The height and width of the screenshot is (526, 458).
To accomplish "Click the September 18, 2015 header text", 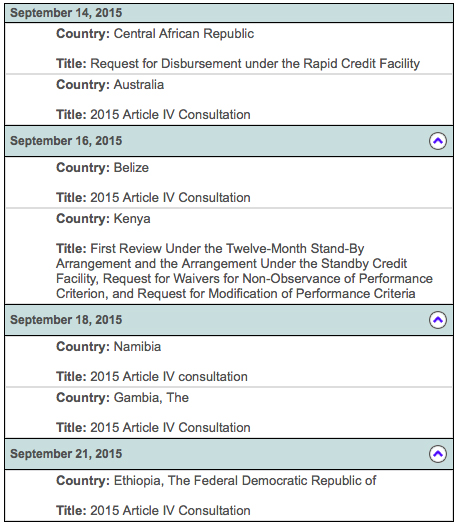I will (66, 320).
